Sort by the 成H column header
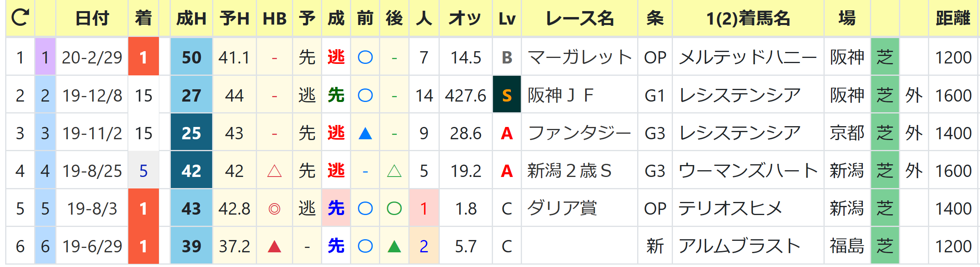This screenshot has width=980, height=267. (x=191, y=18)
